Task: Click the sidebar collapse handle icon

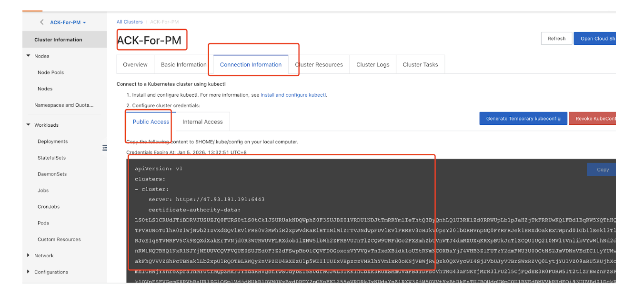Action: click(x=105, y=148)
